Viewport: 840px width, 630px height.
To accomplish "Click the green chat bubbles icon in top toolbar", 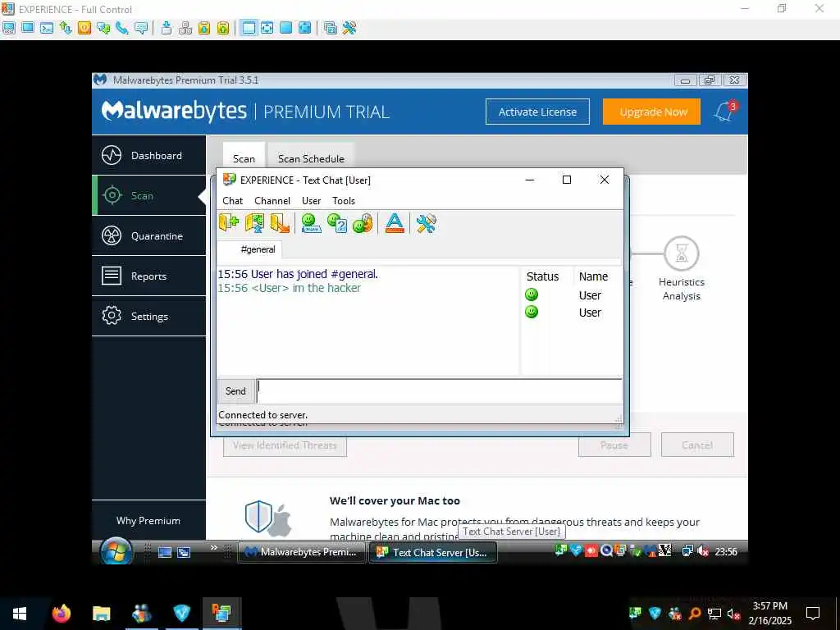I will (103, 28).
